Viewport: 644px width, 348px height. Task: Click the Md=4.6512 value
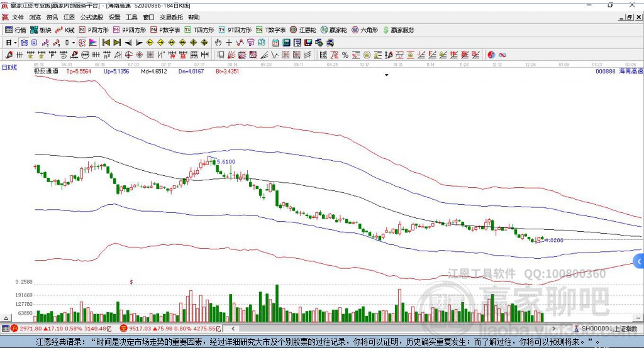coord(154,71)
